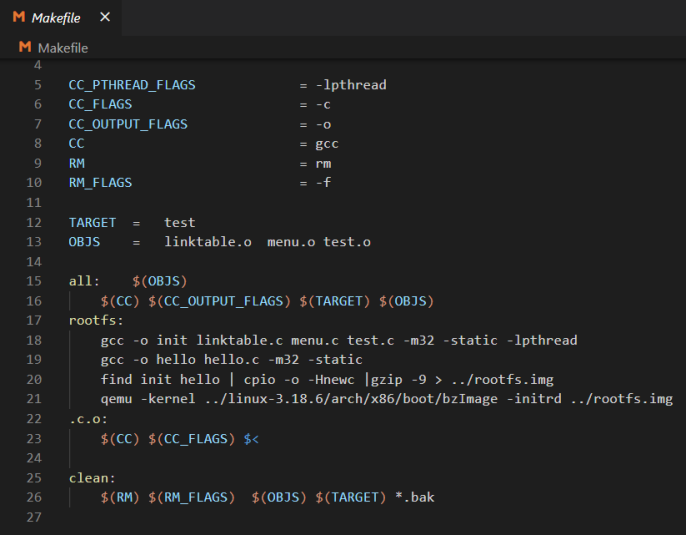
Task: Place cursor on the -lpthread value on line 5
Action: [x=351, y=85]
